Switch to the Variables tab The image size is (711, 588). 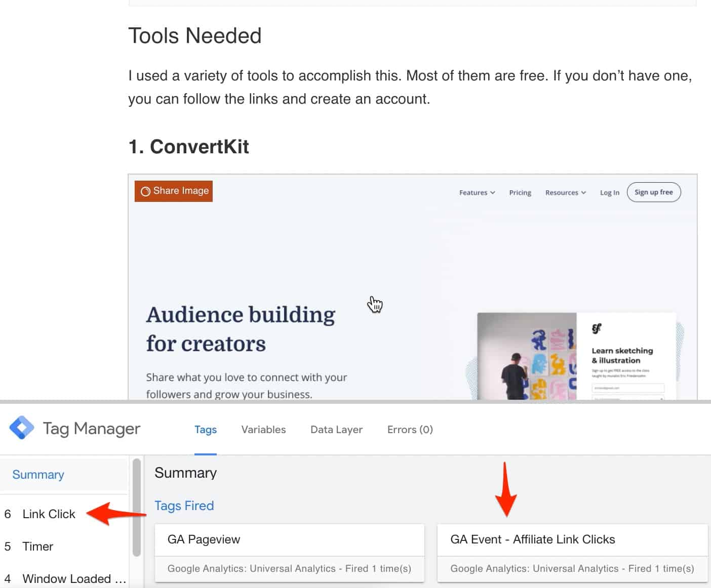click(263, 430)
